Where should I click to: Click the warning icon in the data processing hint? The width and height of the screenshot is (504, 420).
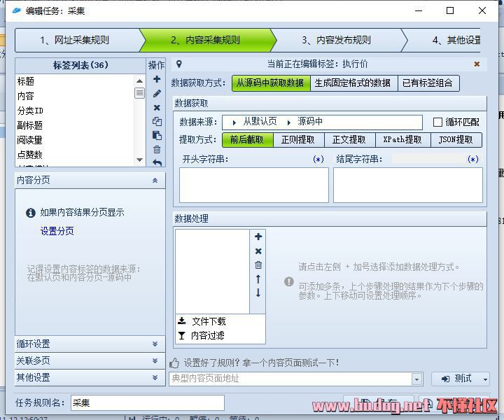tap(289, 281)
